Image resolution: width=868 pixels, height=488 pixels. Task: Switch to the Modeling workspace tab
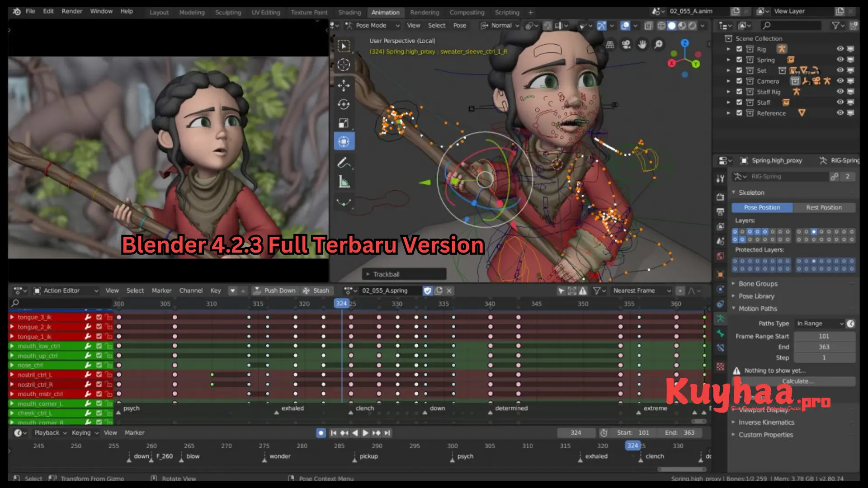pyautogui.click(x=192, y=13)
